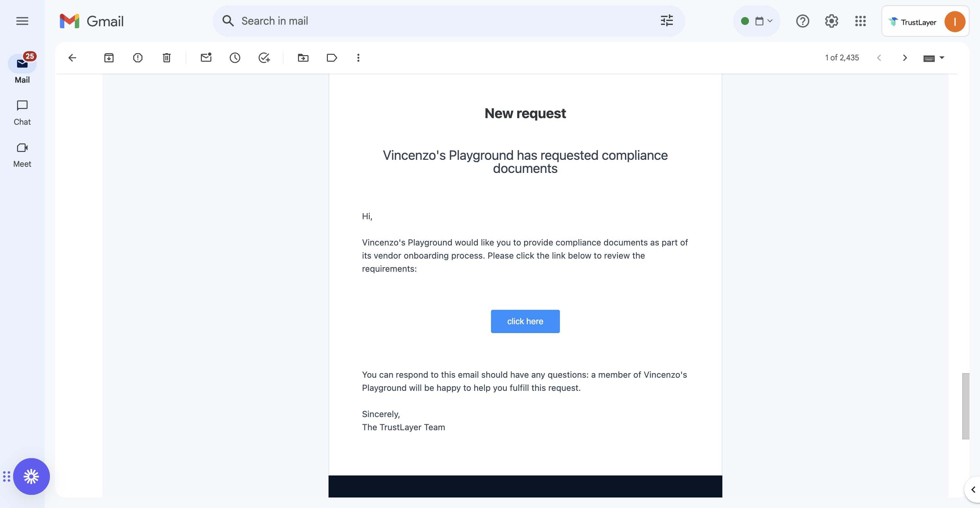980x508 pixels.
Task: Add this email to Tasks
Action: pyautogui.click(x=264, y=58)
